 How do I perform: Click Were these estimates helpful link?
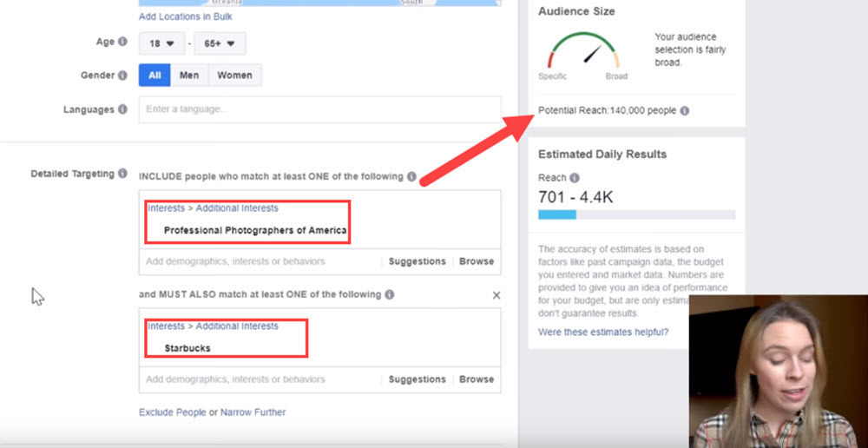(603, 333)
